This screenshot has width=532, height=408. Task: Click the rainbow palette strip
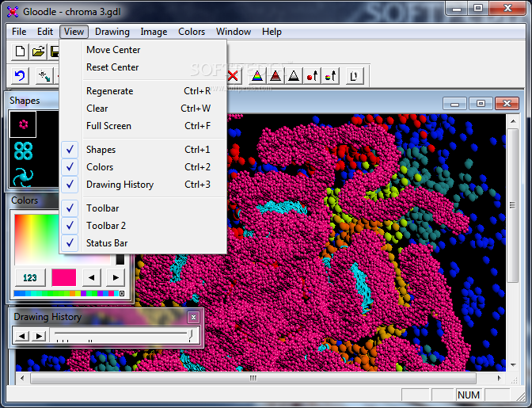click(66, 293)
